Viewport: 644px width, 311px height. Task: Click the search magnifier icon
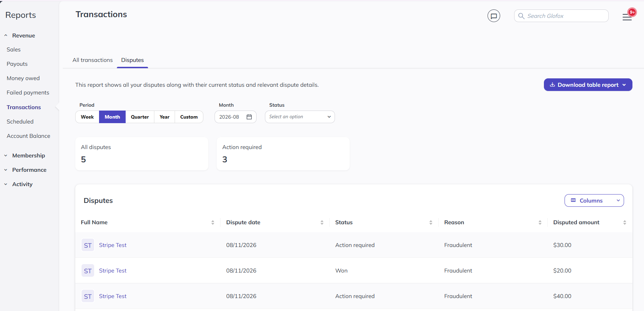(521, 16)
